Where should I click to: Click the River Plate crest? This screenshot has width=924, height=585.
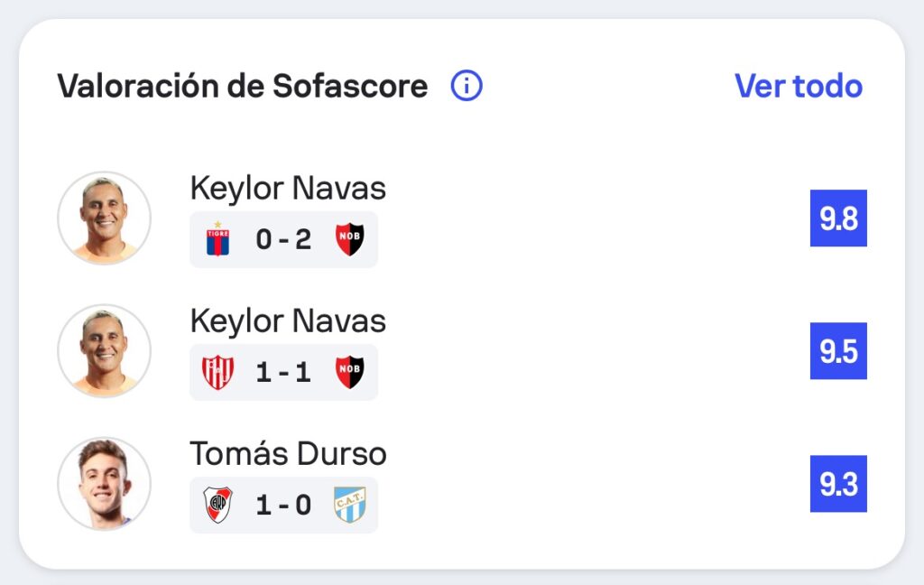(217, 505)
